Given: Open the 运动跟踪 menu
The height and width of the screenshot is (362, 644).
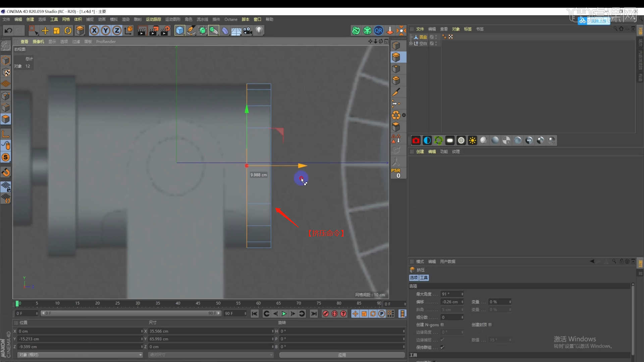Looking at the screenshot, I should click(153, 19).
